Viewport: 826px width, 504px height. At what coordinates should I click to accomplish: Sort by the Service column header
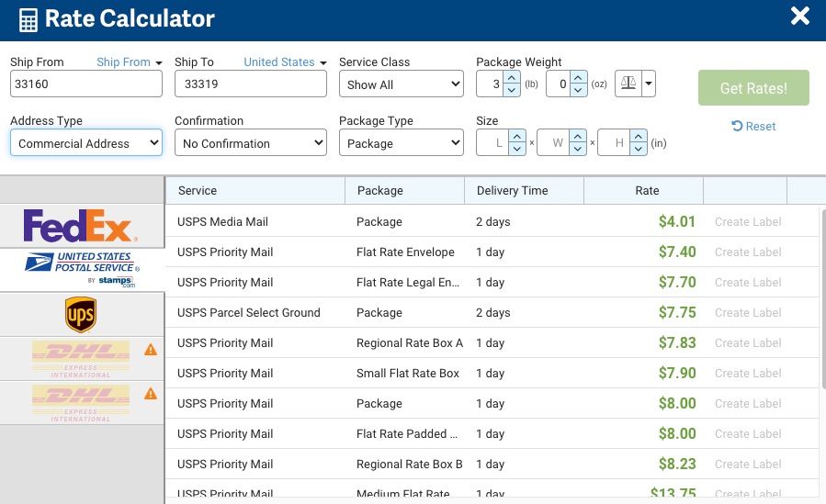255,190
